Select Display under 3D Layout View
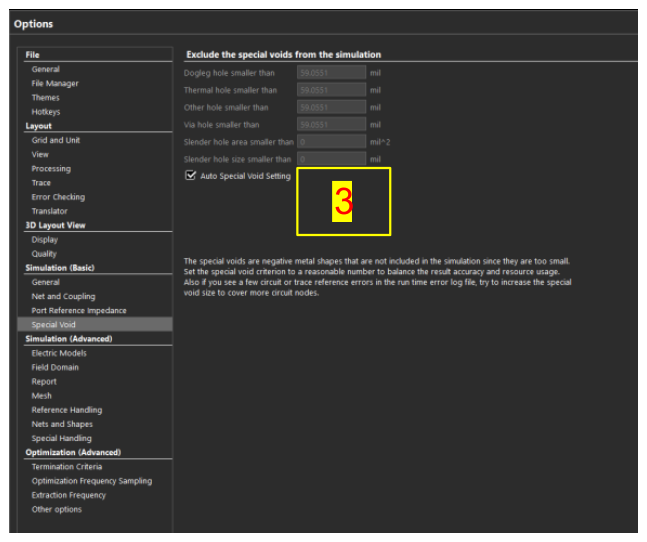 coord(45,240)
